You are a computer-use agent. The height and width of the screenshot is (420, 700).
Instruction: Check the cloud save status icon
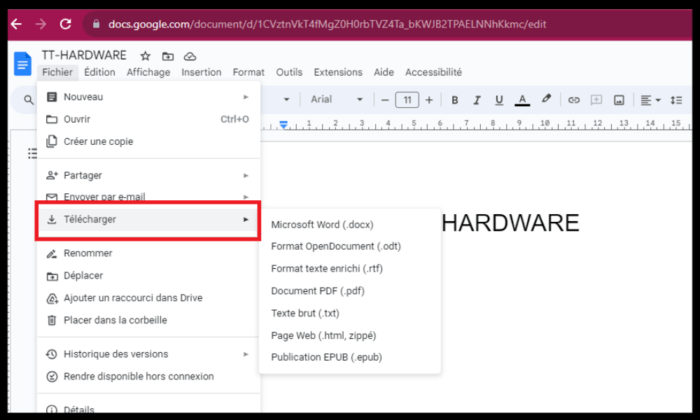point(190,56)
